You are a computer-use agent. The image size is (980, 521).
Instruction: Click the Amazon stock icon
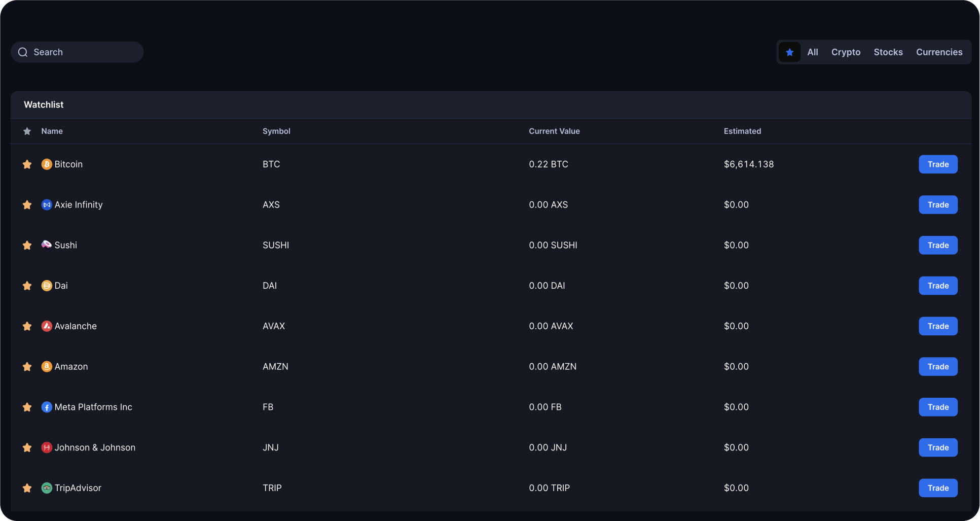coord(47,366)
